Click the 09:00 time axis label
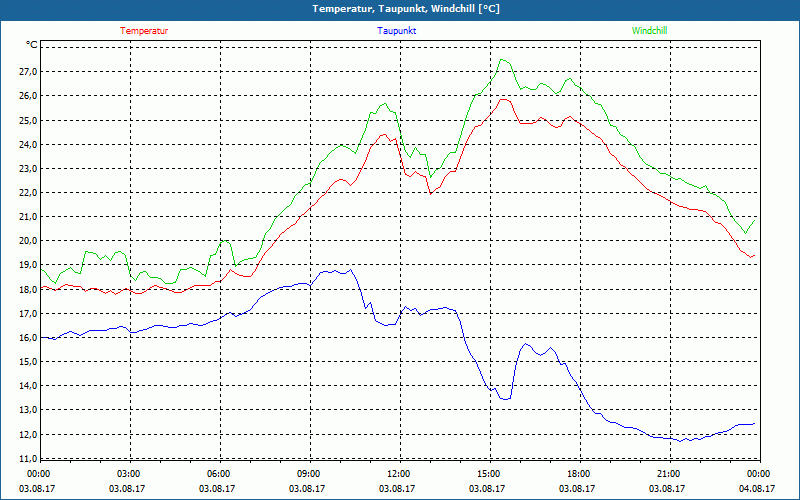The width and height of the screenshot is (800, 500). tap(309, 474)
